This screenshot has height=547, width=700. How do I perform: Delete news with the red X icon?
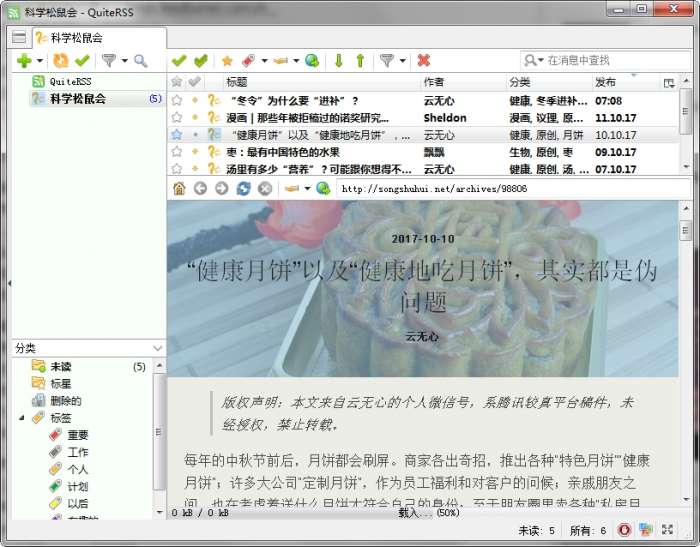pyautogui.click(x=424, y=60)
